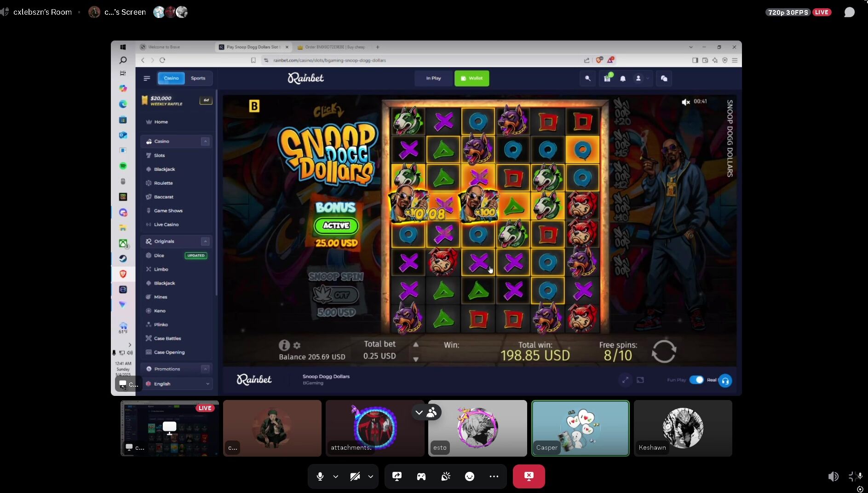Click the spin arrows button
The width and height of the screenshot is (868, 493).
pyautogui.click(x=664, y=352)
